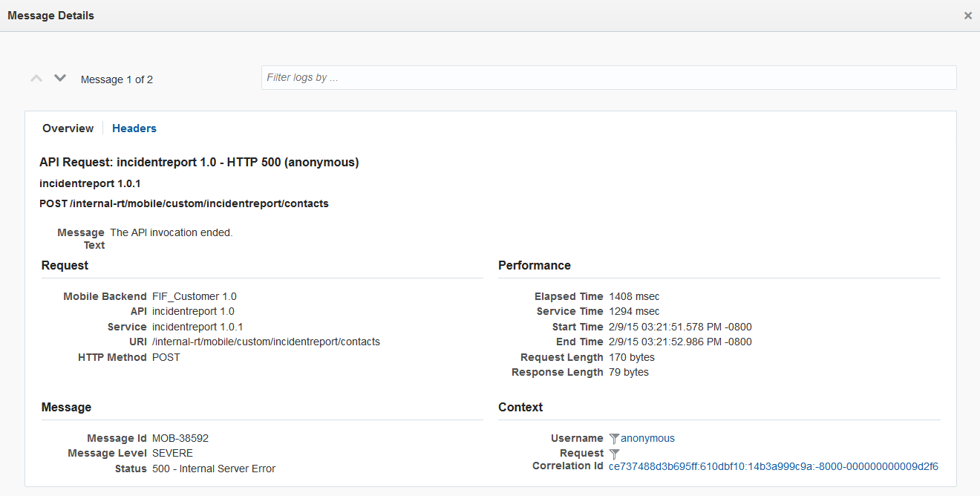Switch to the Headers tab
Image resolution: width=980 pixels, height=496 pixels.
coord(134,128)
